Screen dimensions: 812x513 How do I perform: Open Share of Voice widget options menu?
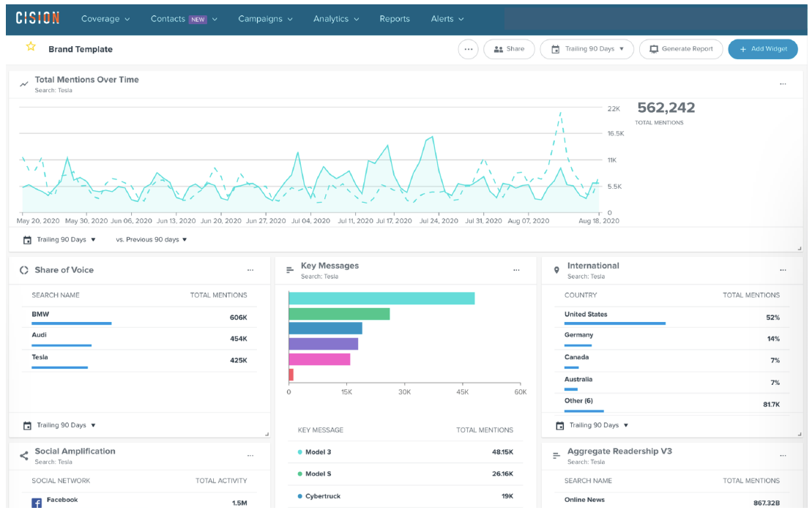(250, 270)
